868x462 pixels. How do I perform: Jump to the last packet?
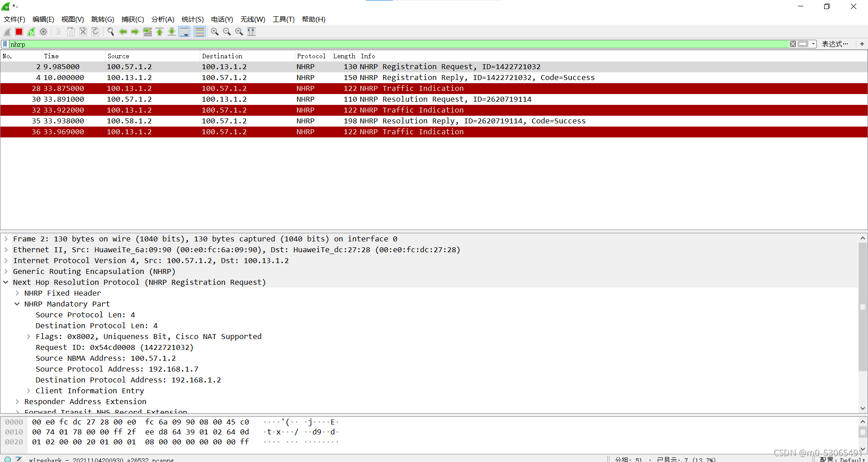click(x=172, y=32)
